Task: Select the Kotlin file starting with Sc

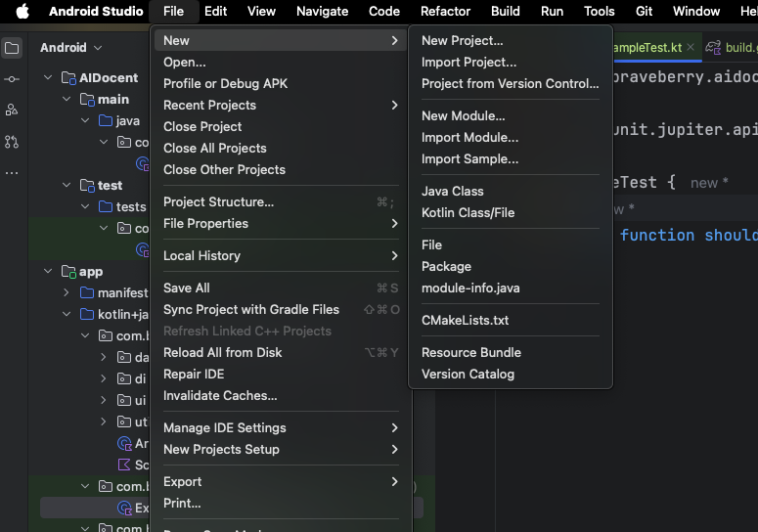Action: [124, 465]
